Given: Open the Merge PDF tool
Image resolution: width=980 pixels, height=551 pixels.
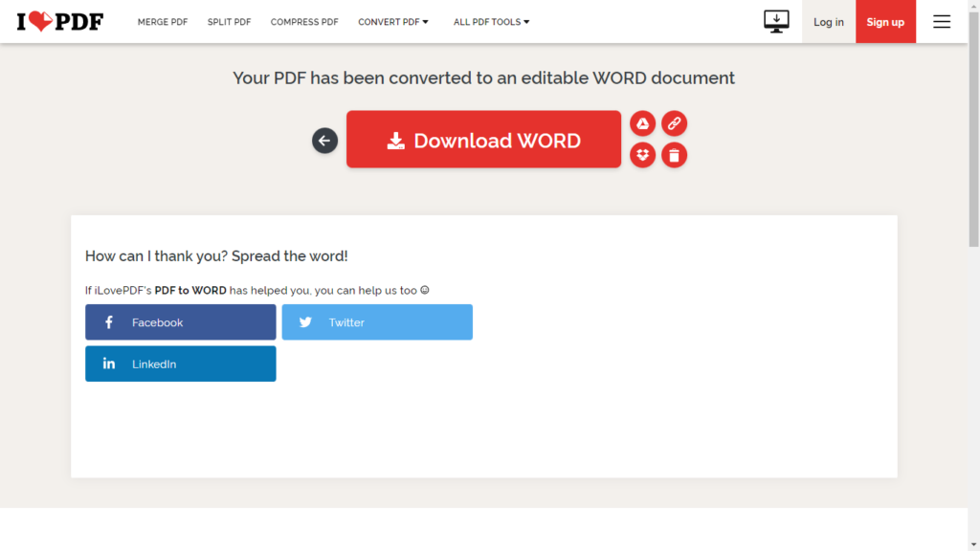Looking at the screenshot, I should (163, 22).
